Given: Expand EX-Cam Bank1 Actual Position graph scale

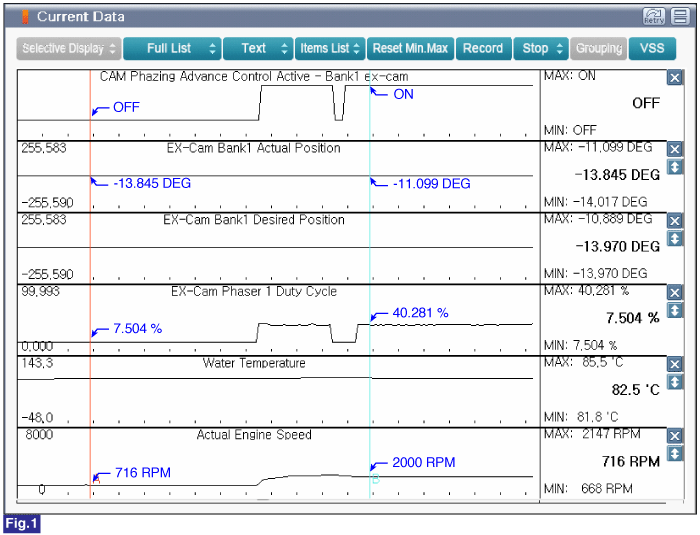Looking at the screenshot, I should tap(674, 167).
